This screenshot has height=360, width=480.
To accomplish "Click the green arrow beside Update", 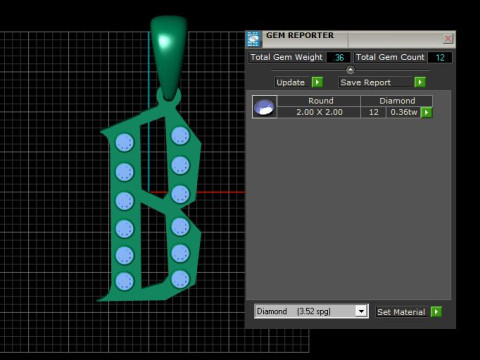I will coord(317,82).
